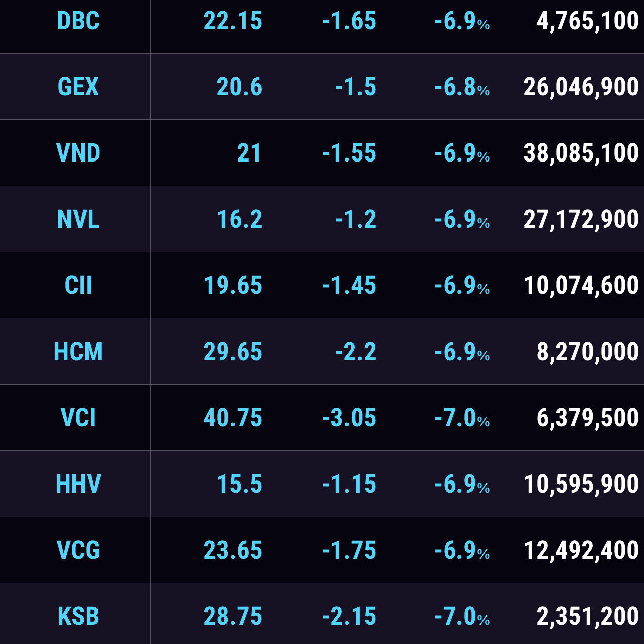Select KSB percent change -7.0%
Screen dimensions: 644x644
(462, 616)
